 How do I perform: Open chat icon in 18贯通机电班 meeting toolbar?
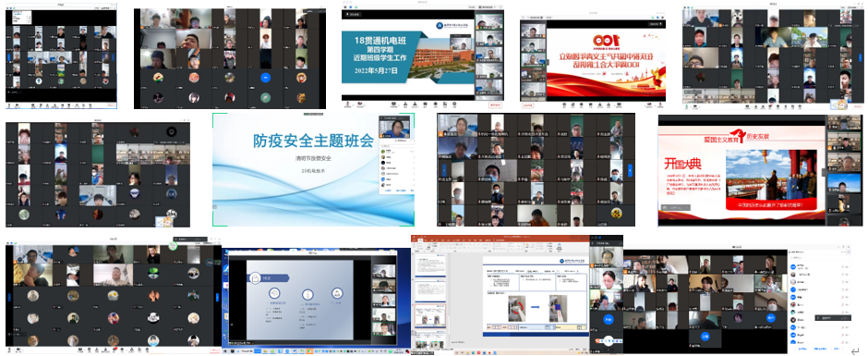pyautogui.click(x=425, y=104)
